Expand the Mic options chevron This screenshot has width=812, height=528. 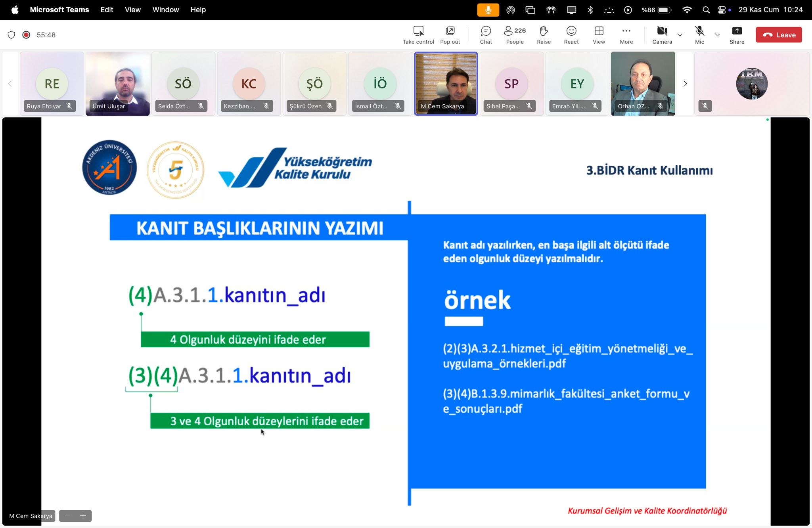pyautogui.click(x=717, y=35)
